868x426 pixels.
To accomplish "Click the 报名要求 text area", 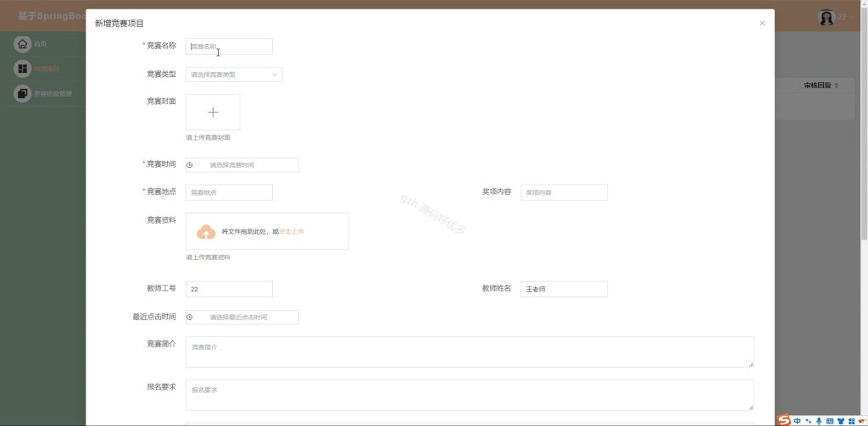I will tap(470, 395).
